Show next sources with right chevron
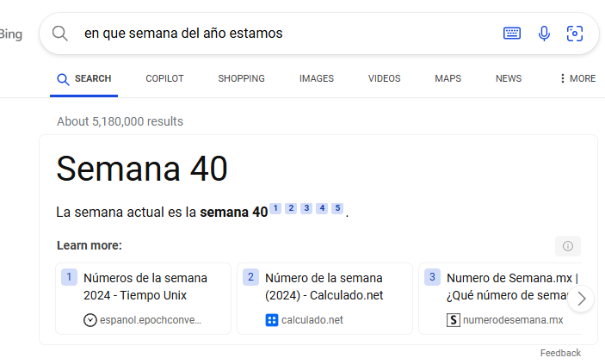The image size is (605, 364). [581, 299]
